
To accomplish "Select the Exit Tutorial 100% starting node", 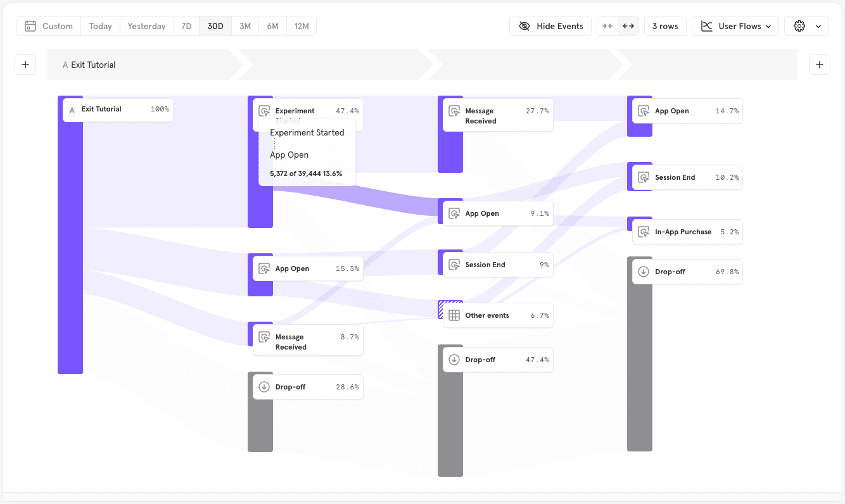I will click(x=117, y=110).
